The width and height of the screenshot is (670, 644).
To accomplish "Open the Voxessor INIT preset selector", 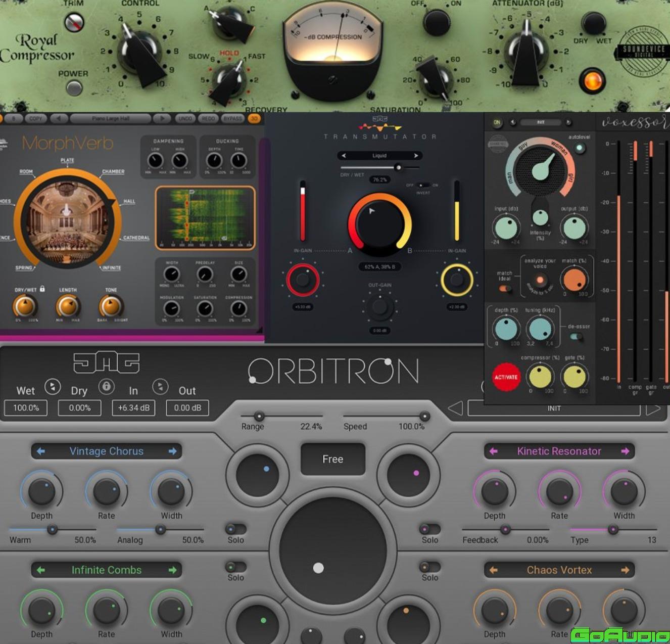I will (x=541, y=122).
